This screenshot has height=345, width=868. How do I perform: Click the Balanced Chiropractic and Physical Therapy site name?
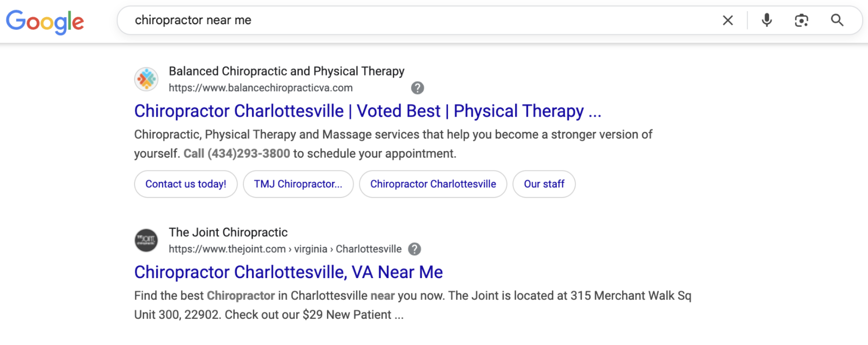click(287, 71)
